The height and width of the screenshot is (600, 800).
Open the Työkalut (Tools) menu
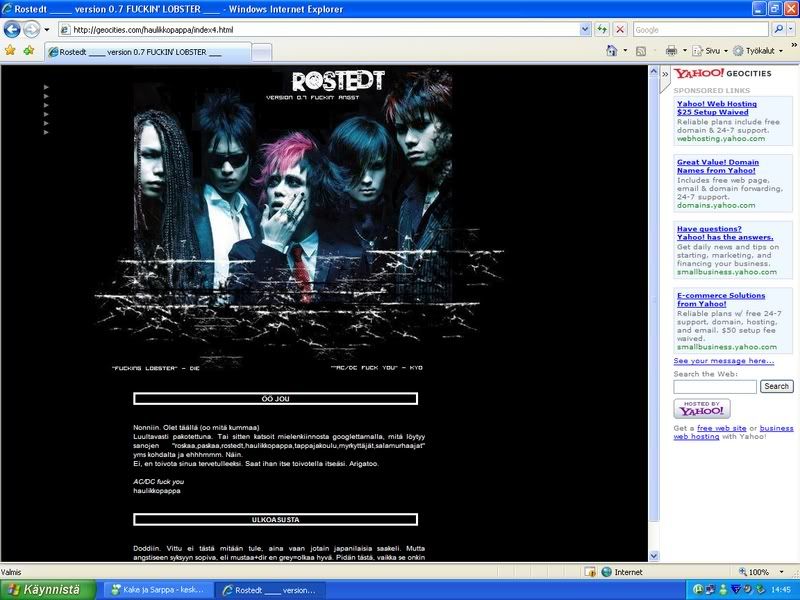758,51
